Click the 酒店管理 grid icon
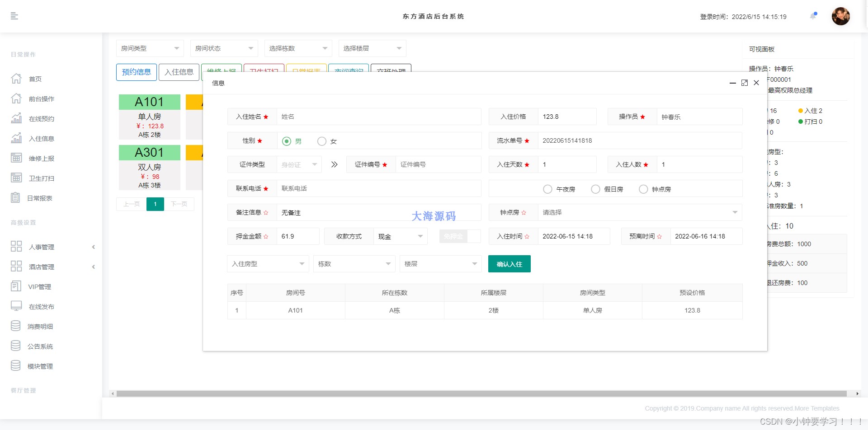This screenshot has height=430, width=868. coord(16,266)
